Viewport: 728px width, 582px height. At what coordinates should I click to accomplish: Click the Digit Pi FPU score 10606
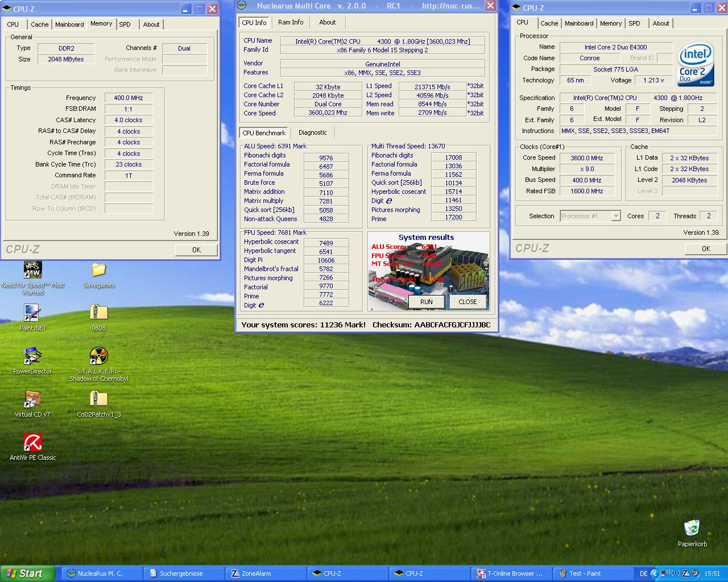(x=326, y=260)
